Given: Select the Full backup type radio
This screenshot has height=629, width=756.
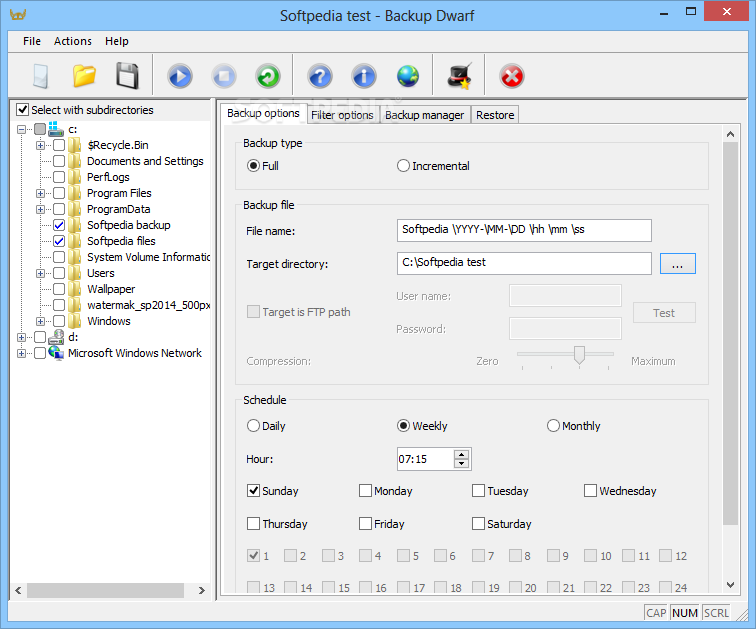Looking at the screenshot, I should click(x=253, y=166).
